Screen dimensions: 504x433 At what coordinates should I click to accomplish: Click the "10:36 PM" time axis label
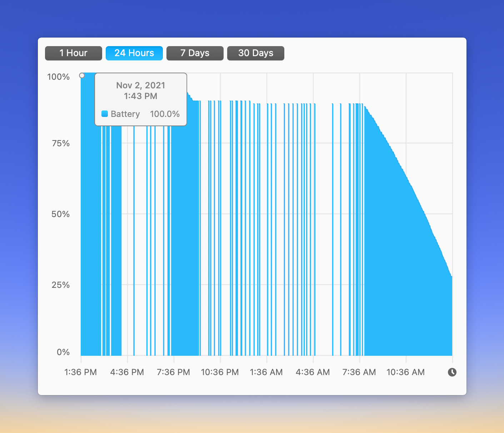(x=220, y=372)
